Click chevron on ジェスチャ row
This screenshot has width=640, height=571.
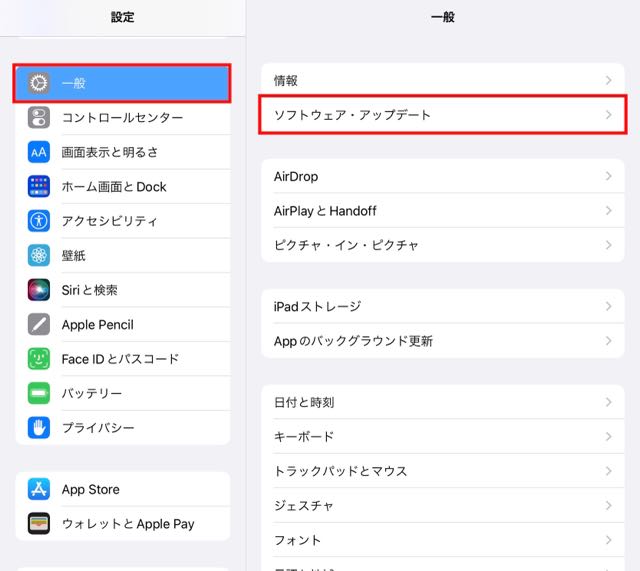(x=609, y=505)
